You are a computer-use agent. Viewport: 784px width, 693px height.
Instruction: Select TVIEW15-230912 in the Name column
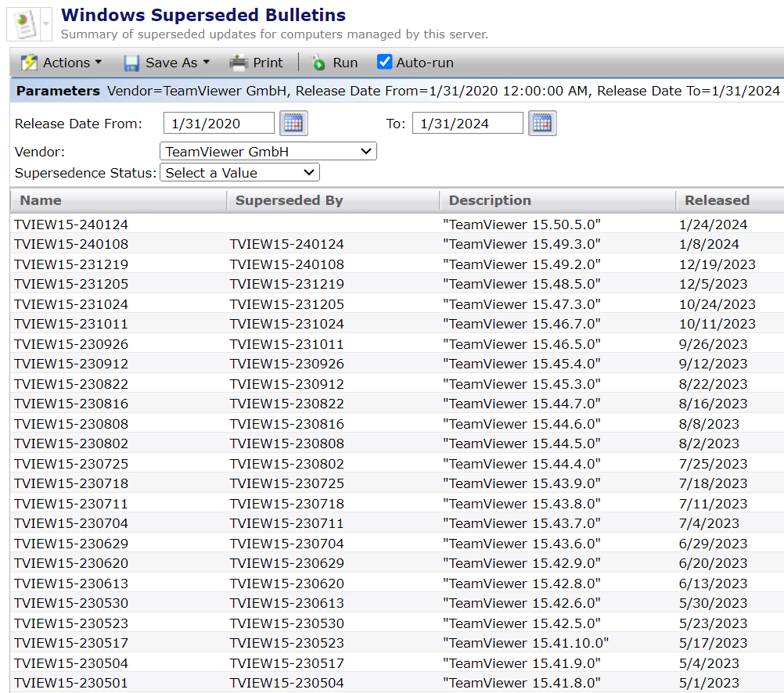point(71,364)
